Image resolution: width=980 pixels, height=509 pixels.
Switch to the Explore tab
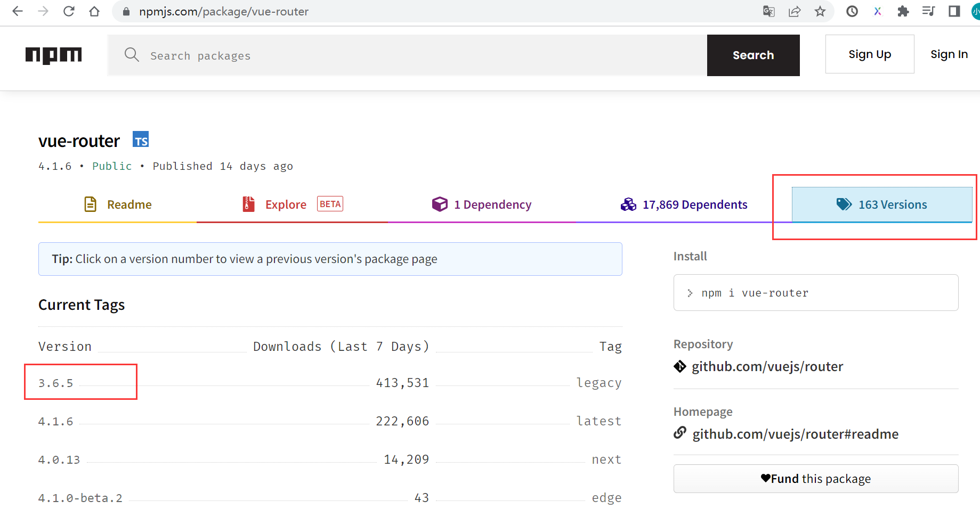[293, 204]
